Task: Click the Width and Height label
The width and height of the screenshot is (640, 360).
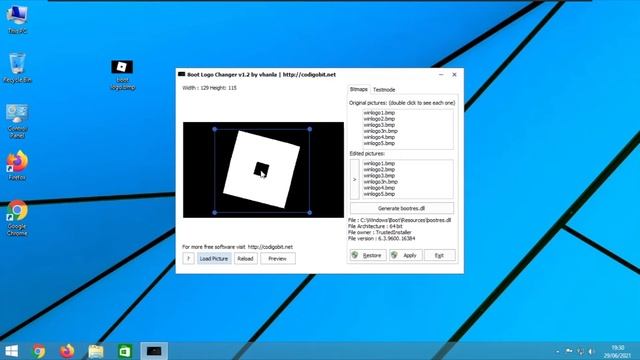Action: (209, 88)
